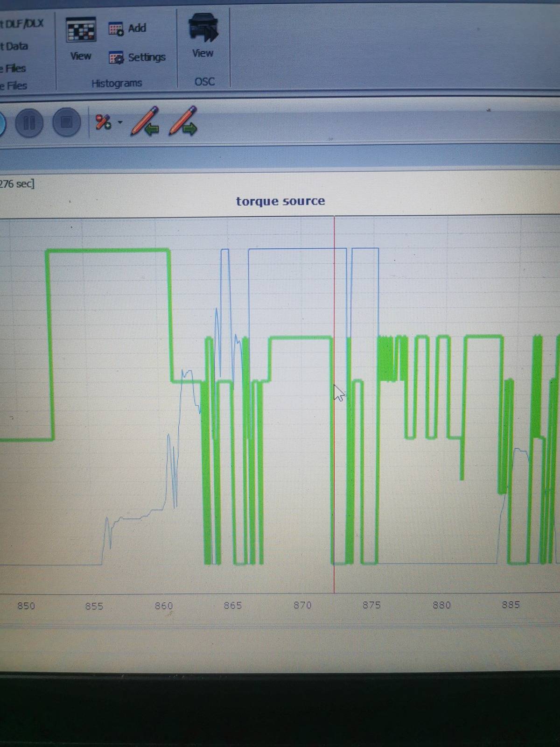Viewport: 560px width, 747px height.
Task: Expand the dropdown arrow beside percent icon
Action: point(120,123)
